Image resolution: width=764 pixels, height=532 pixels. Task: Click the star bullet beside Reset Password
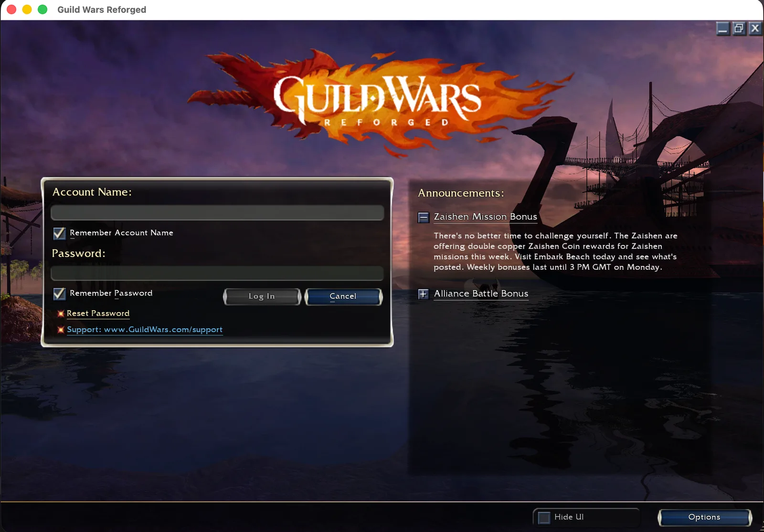pos(61,313)
